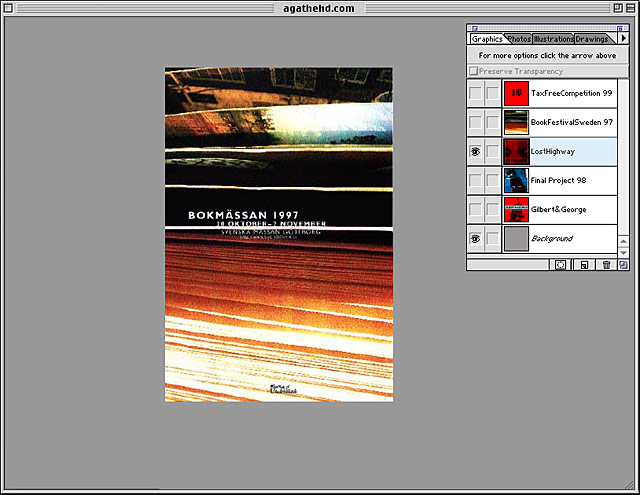Enable the Preserve Transparency checkbox
The image size is (640, 495).
coord(473,71)
